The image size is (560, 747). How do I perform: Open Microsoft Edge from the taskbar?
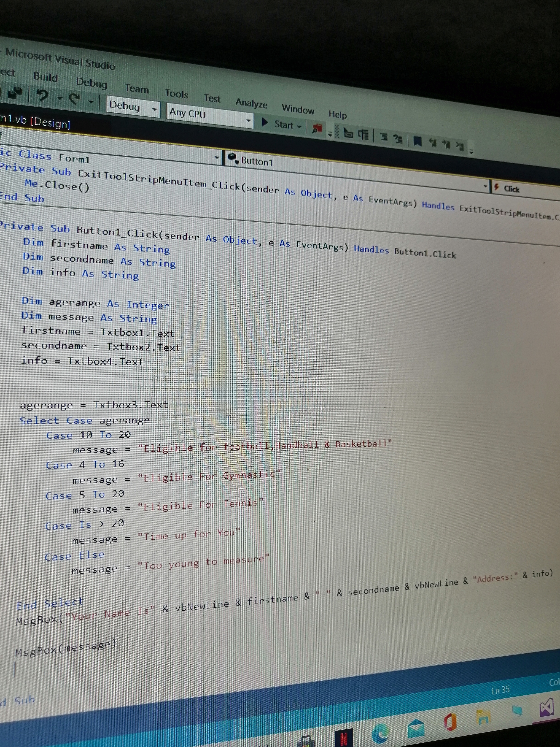380,733
